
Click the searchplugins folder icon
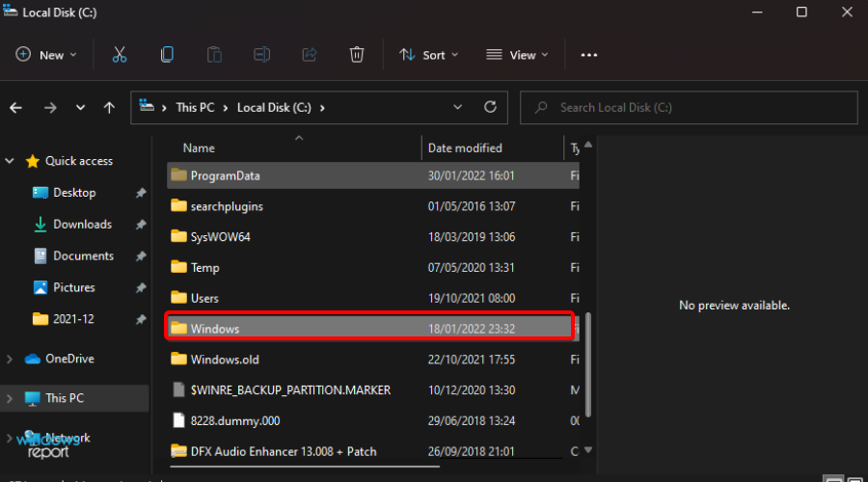(x=178, y=205)
